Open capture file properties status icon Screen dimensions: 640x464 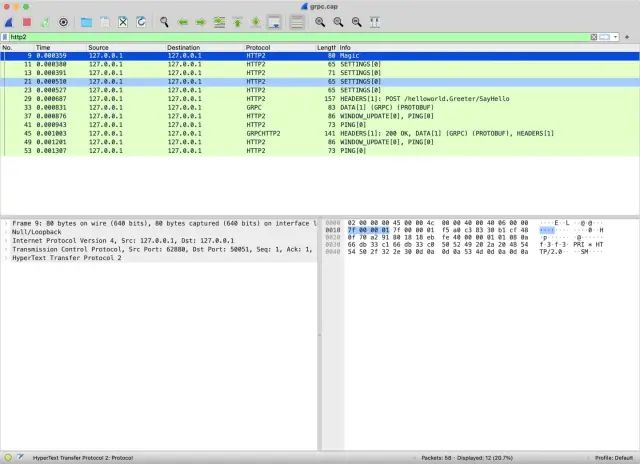click(x=20, y=457)
